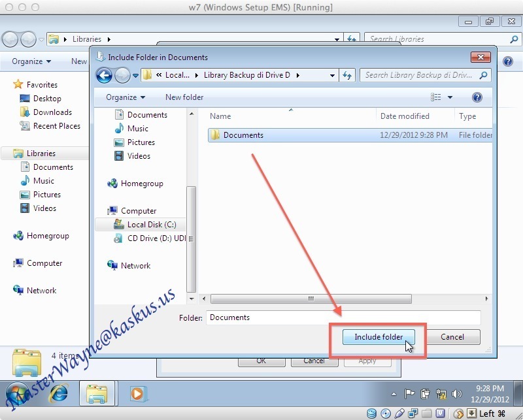This screenshot has width=523, height=420.
Task: Select Videos under Libraries in background window
Action: (44, 208)
